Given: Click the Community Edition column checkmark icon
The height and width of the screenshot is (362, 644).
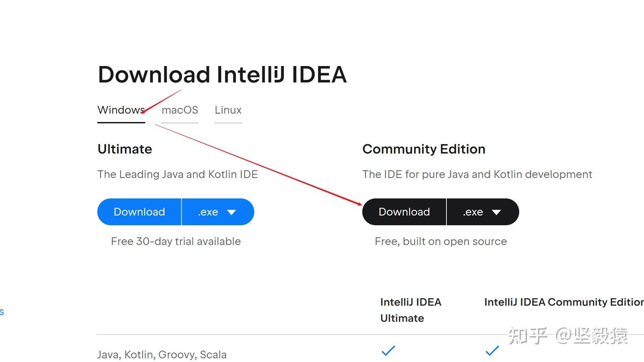Looking at the screenshot, I should click(492, 351).
